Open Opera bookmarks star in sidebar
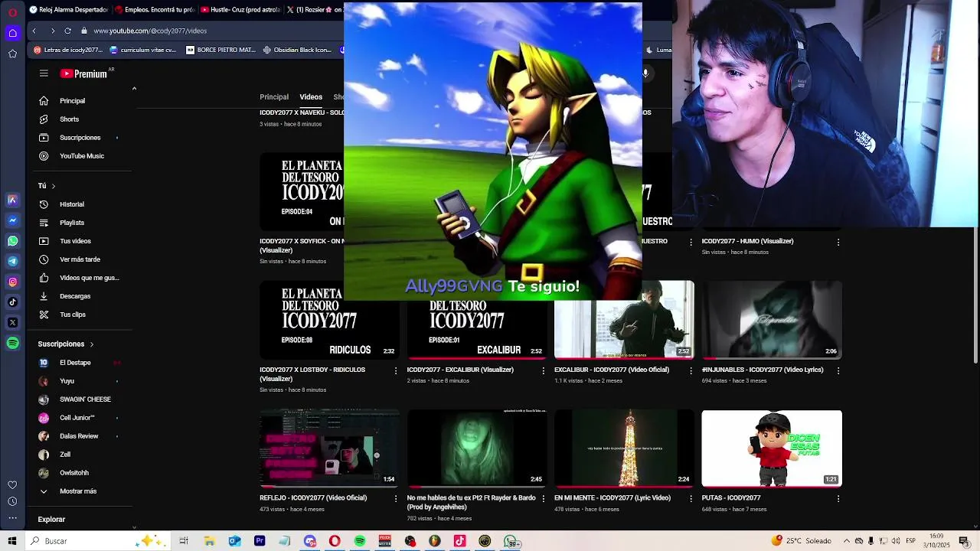Image resolution: width=980 pixels, height=551 pixels. (x=13, y=54)
